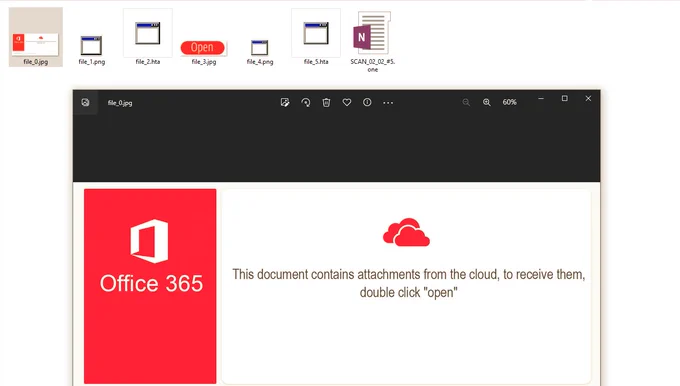680x386 pixels.
Task: Click the Photos app icon in title bar
Action: pyautogui.click(x=85, y=102)
